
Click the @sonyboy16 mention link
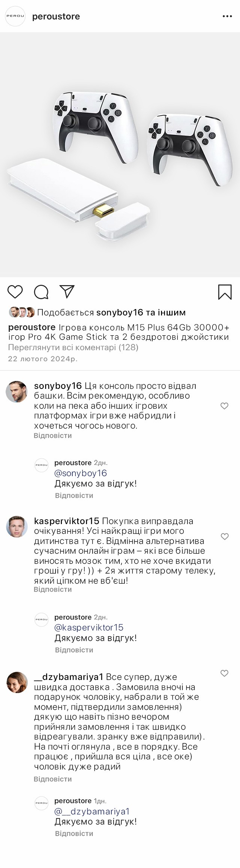point(81,473)
